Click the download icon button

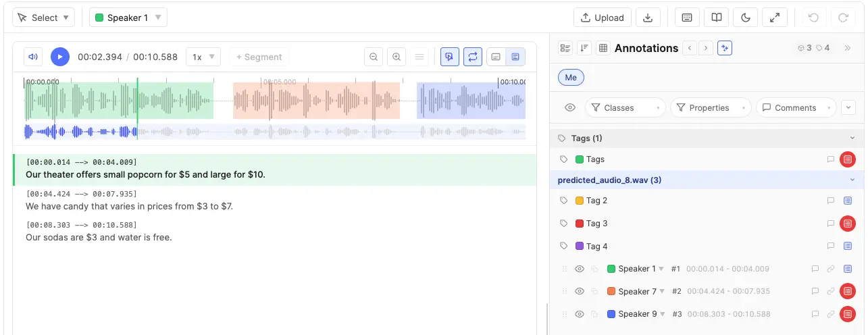click(648, 18)
